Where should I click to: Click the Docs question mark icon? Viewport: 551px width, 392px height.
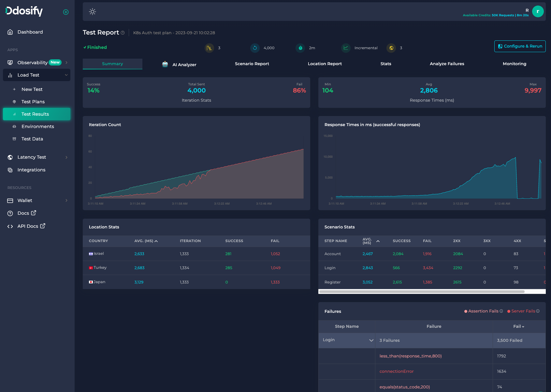point(10,213)
